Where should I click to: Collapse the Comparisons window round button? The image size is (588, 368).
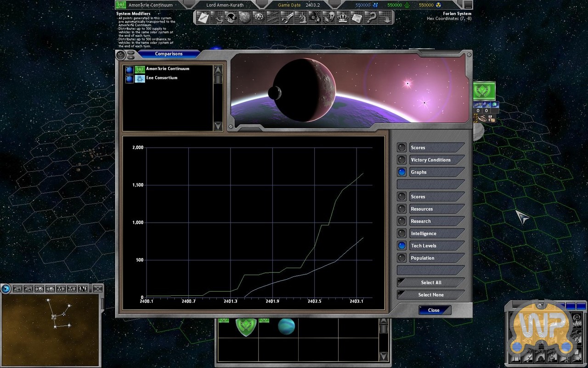point(121,55)
